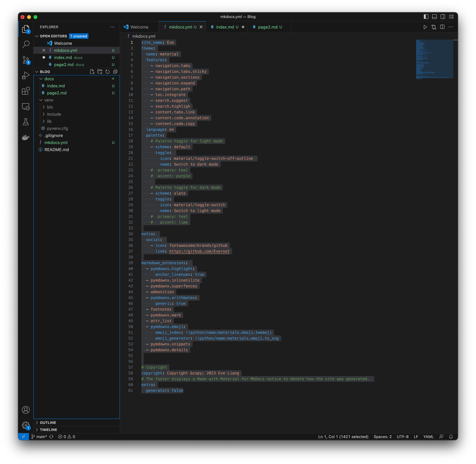Viewport: 476px width, 464px height.
Task: Refresh the BLOG explorer tree
Action: (107, 72)
